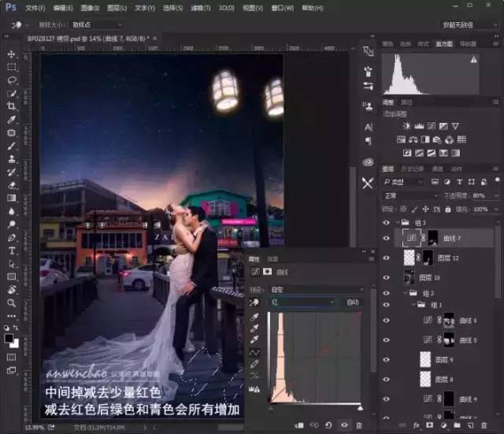Open the 取样点 sample size dropdown
This screenshot has width=504, height=434.
[96, 24]
